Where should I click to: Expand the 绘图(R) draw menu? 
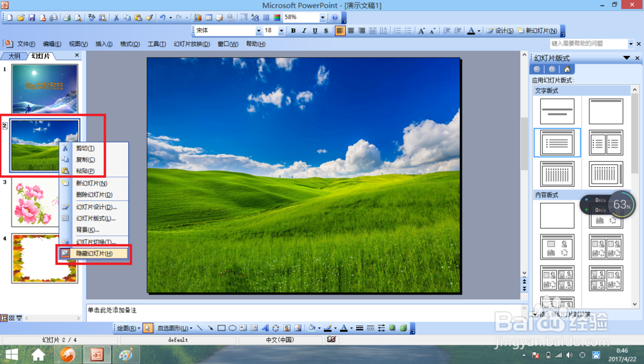point(129,329)
